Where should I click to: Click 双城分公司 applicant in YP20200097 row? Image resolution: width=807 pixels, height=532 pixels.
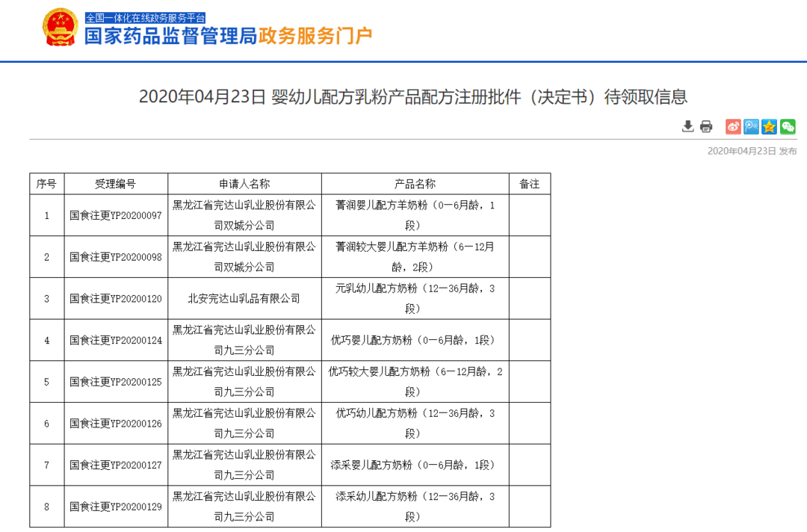[244, 215]
